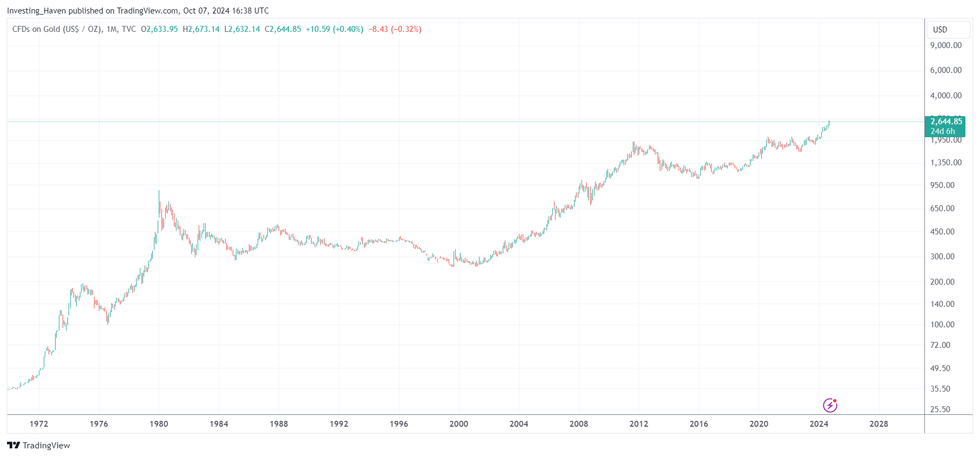Viewport: 980px width, 457px height.
Task: Click the current price label 2,644.85
Action: [x=946, y=122]
